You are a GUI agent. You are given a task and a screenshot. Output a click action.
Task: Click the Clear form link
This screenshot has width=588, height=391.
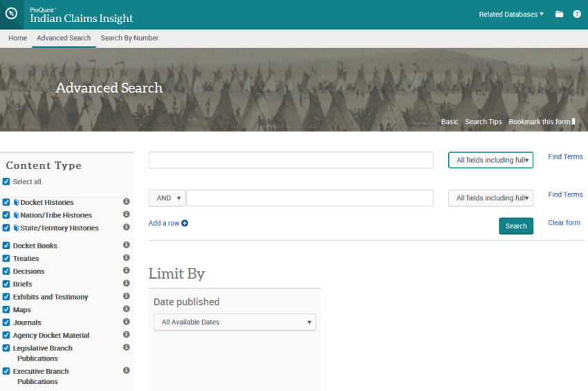pos(564,223)
